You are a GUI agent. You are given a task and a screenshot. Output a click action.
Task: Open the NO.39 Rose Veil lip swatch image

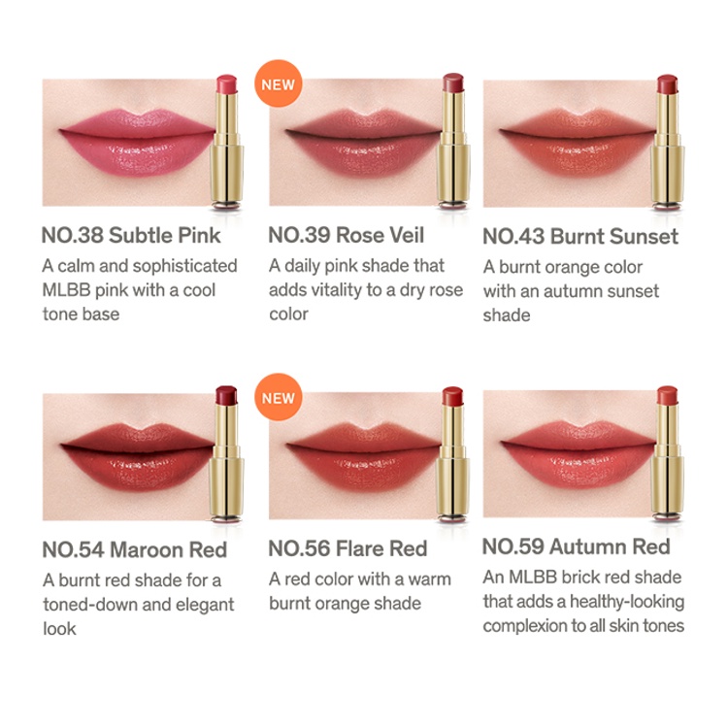(x=355, y=142)
